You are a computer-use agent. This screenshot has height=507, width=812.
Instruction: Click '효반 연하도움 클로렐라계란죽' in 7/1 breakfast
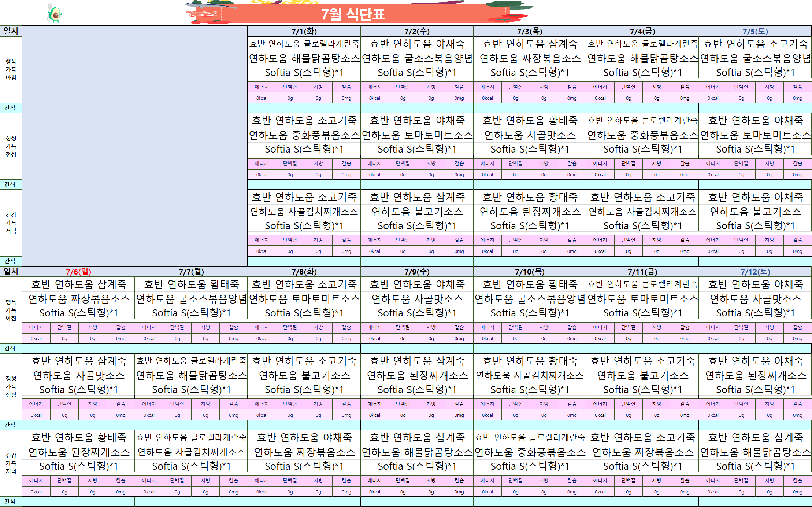coord(304,44)
